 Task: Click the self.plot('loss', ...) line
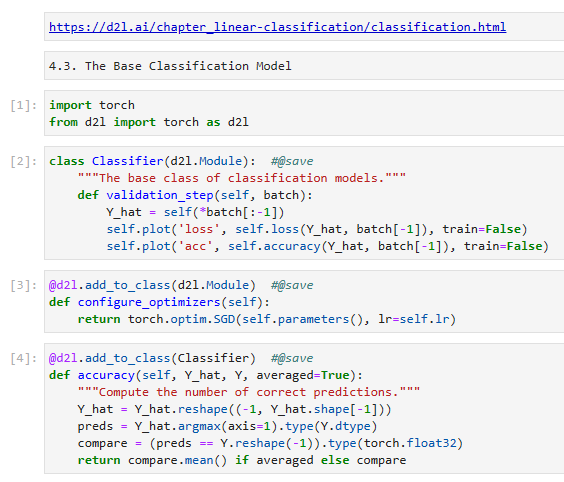click(x=317, y=229)
